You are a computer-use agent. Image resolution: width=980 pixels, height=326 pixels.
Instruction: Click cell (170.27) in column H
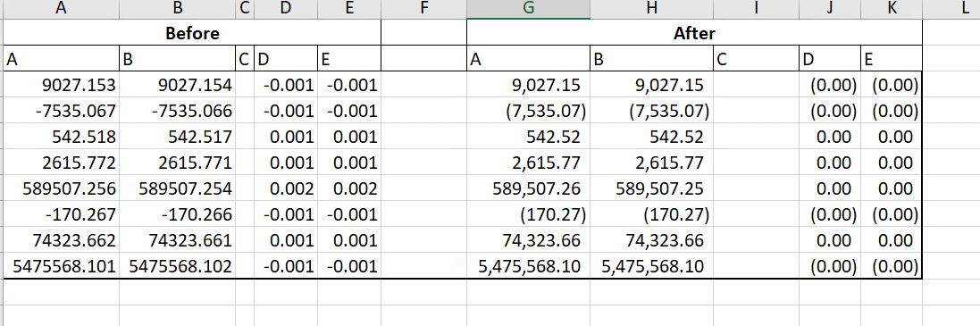click(x=650, y=215)
